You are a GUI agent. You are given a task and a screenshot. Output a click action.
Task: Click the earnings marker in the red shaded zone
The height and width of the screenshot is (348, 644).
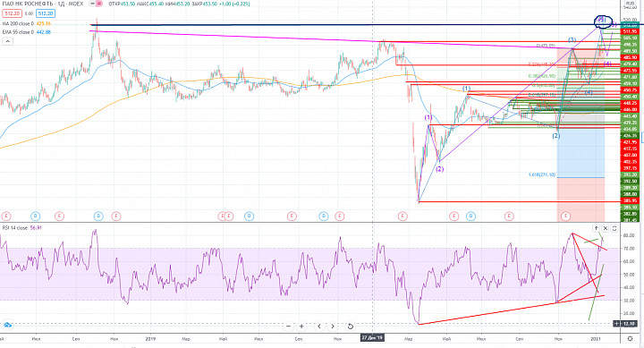click(566, 216)
